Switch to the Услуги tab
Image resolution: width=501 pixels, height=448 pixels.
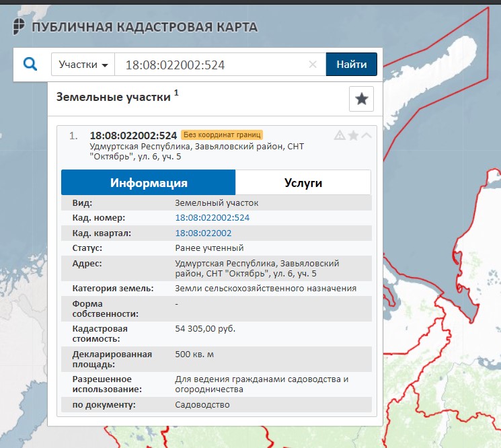click(x=303, y=182)
